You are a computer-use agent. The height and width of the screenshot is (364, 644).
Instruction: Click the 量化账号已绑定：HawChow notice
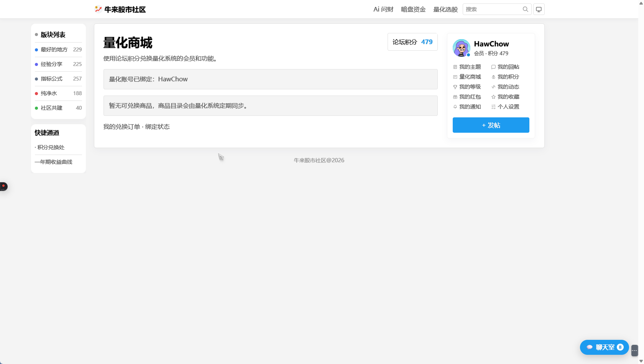pyautogui.click(x=271, y=79)
